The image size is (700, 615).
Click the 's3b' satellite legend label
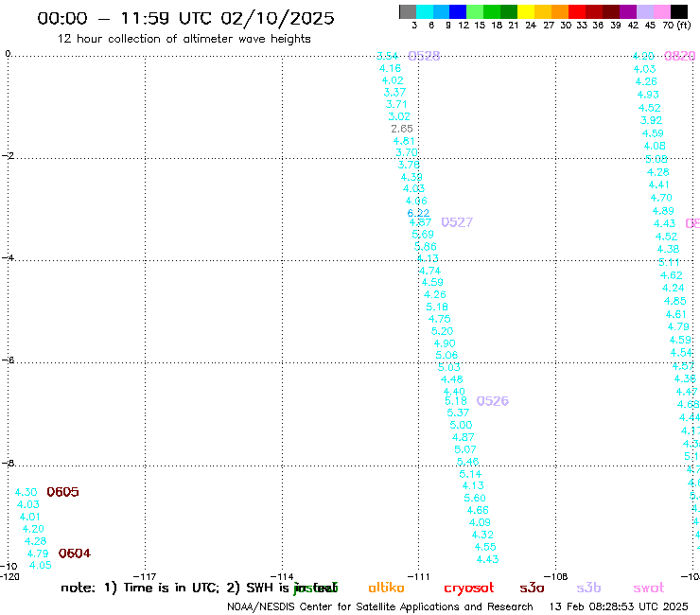coord(588,588)
